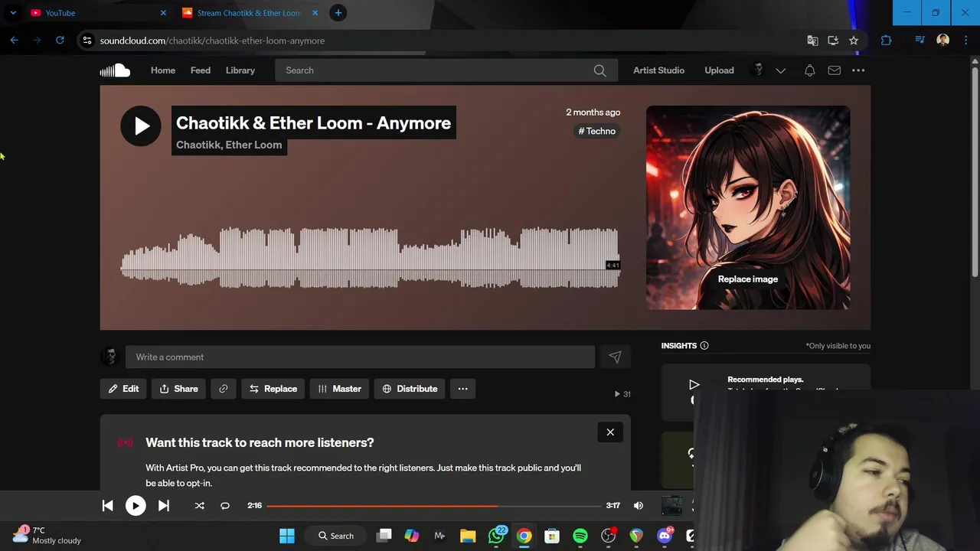The height and width of the screenshot is (551, 980).
Task: Open File Explorer from the taskbar
Action: pos(468,536)
